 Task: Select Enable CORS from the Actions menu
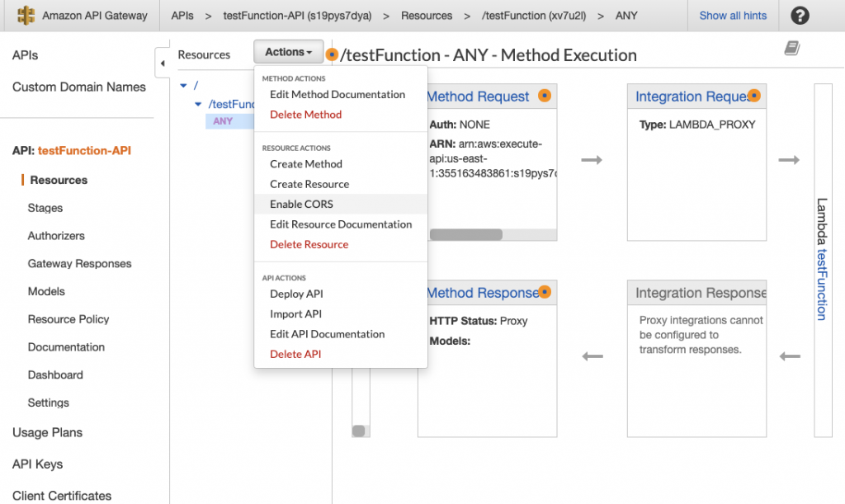click(x=301, y=204)
